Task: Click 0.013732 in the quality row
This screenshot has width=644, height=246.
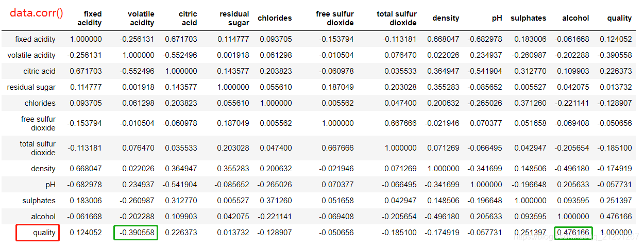Action: point(233,233)
